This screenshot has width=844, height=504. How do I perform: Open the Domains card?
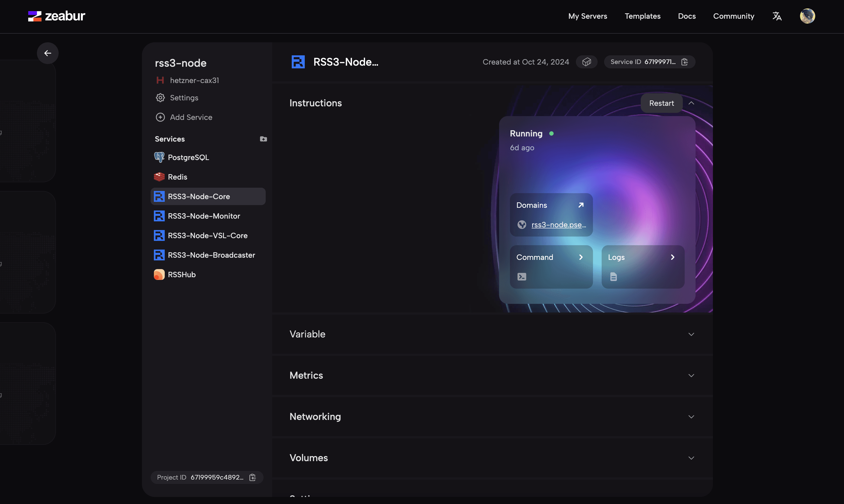point(551,215)
